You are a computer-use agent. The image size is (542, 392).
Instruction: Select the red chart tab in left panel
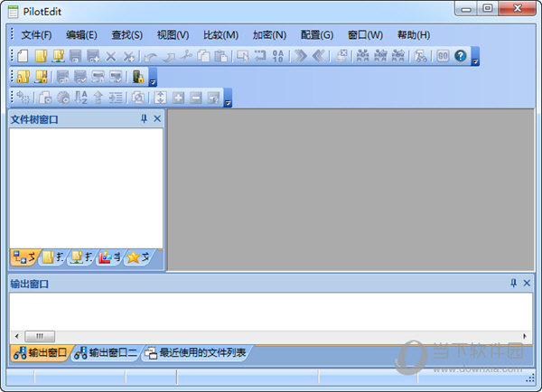(110, 257)
